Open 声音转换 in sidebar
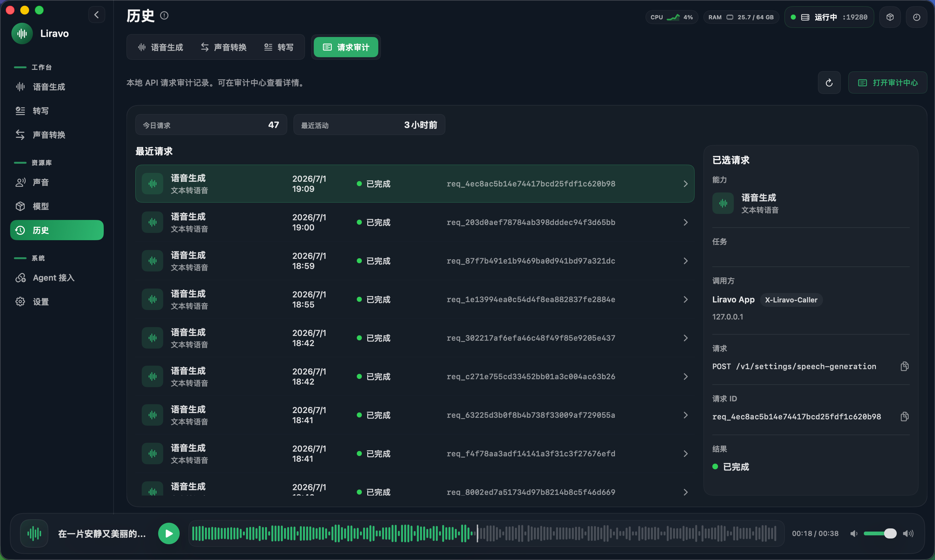The image size is (935, 560). pyautogui.click(x=57, y=135)
